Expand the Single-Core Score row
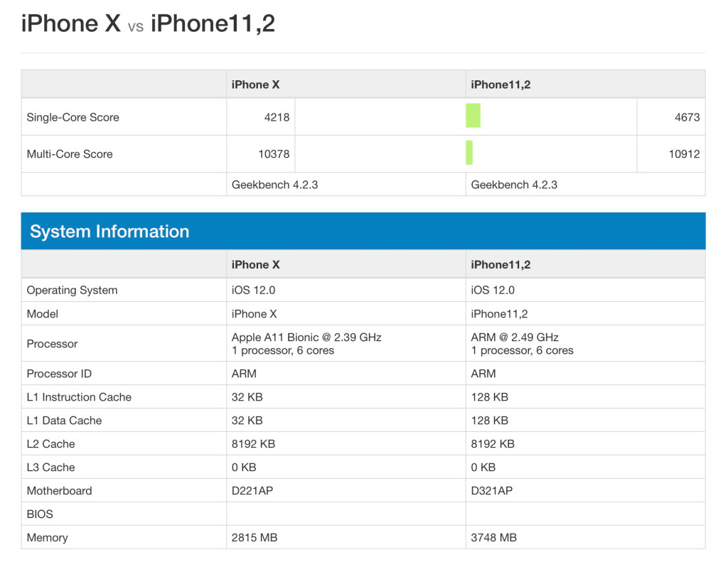 coord(73,117)
